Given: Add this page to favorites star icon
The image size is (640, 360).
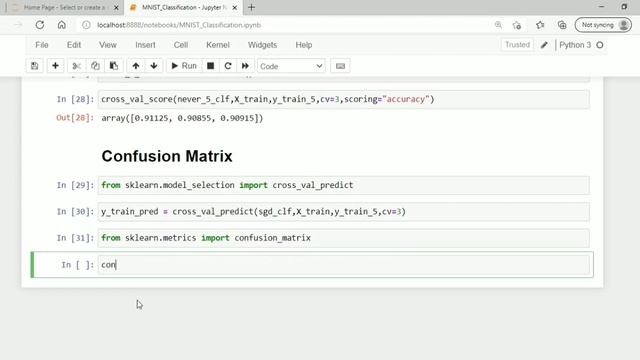Looking at the screenshot, I should (517, 25).
